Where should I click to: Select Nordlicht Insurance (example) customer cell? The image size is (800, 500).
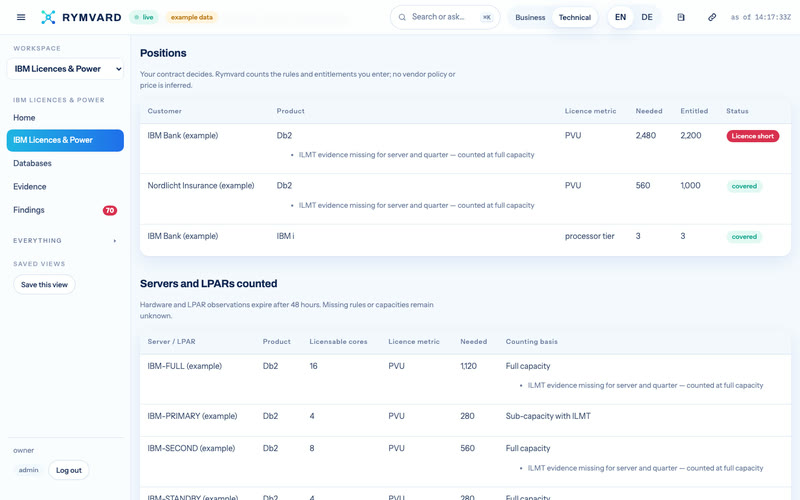[201, 186]
